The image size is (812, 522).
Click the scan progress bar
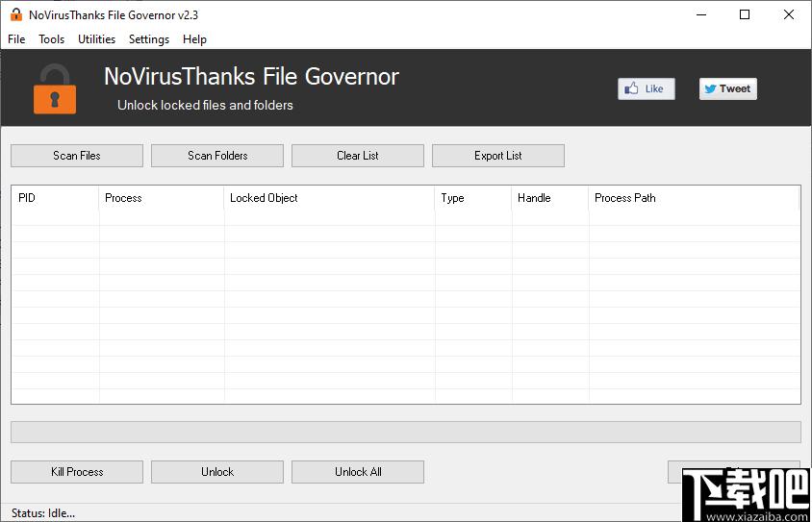(x=406, y=432)
